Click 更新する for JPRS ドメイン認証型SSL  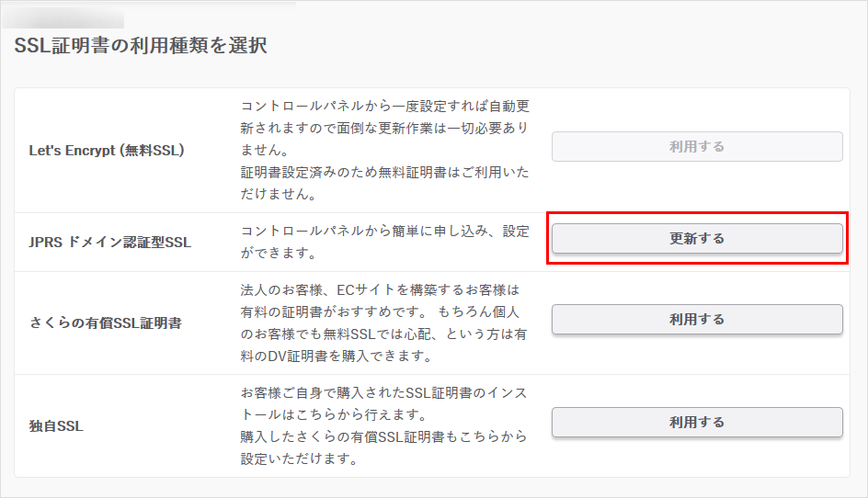(697, 239)
